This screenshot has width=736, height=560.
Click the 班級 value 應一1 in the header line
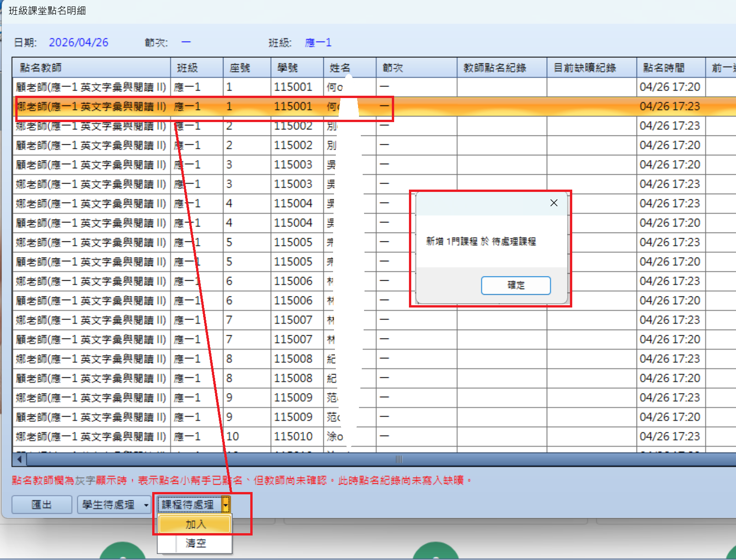[318, 43]
